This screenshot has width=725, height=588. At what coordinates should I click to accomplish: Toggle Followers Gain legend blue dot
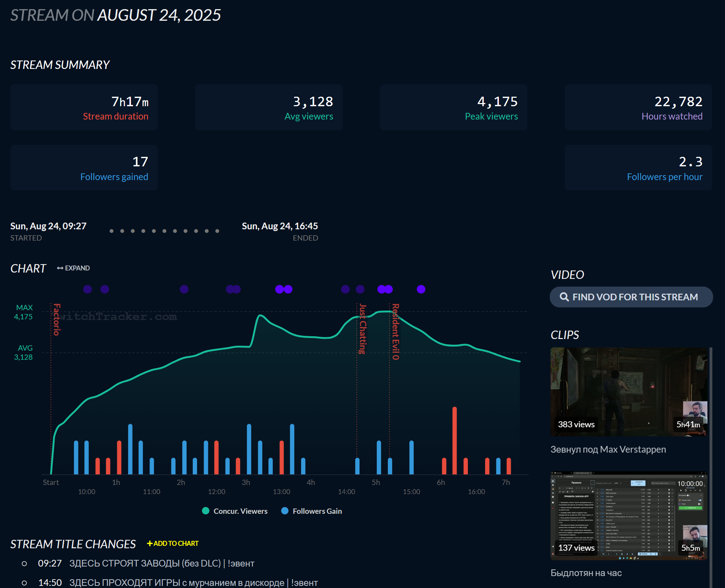pos(285,511)
